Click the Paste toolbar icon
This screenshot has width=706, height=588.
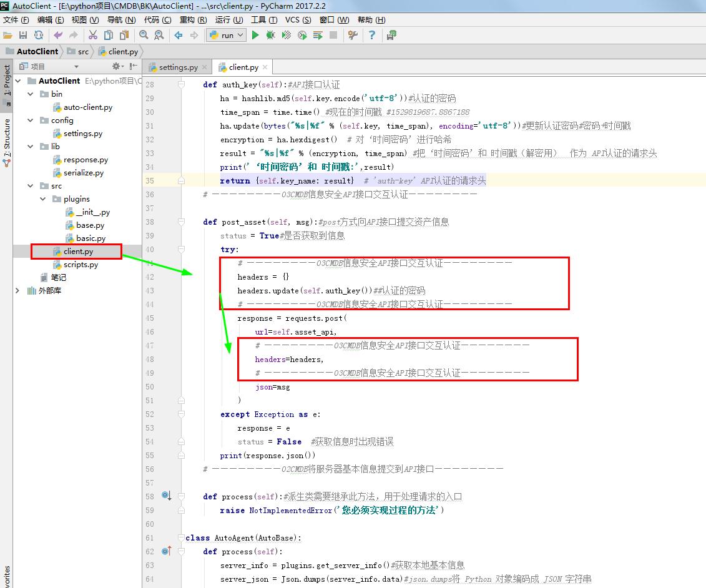[124, 35]
